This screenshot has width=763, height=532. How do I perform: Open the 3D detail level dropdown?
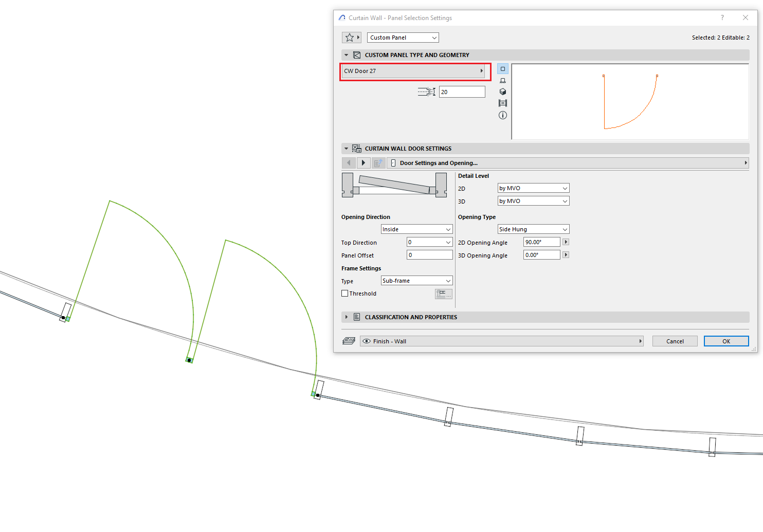click(533, 201)
